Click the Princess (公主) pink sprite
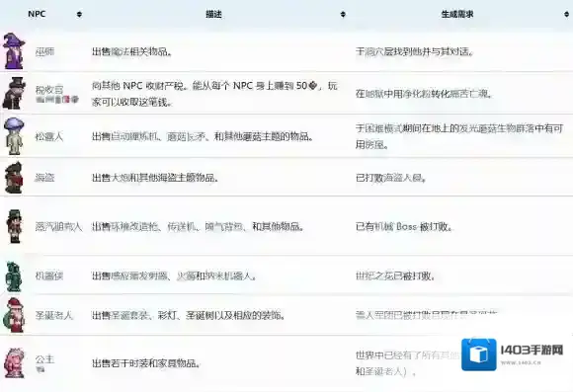Image resolution: width=573 pixels, height=392 pixels. tap(15, 362)
